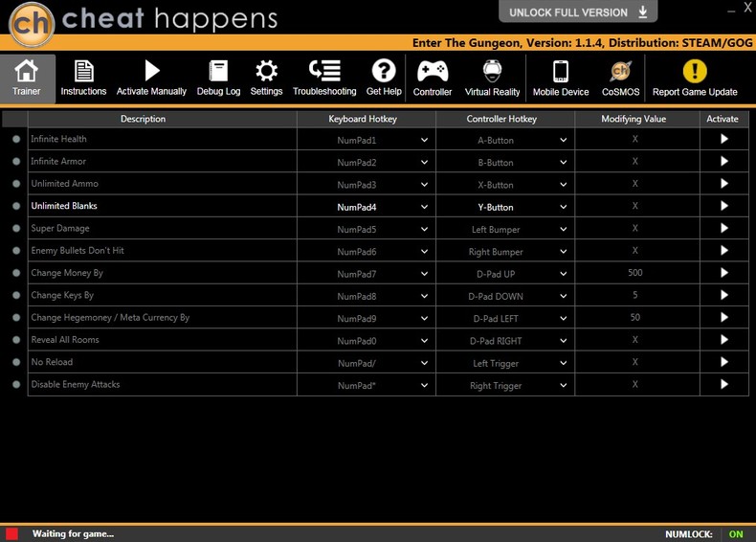The image size is (756, 542).
Task: Toggle the Super Damage status dot
Action: [16, 228]
